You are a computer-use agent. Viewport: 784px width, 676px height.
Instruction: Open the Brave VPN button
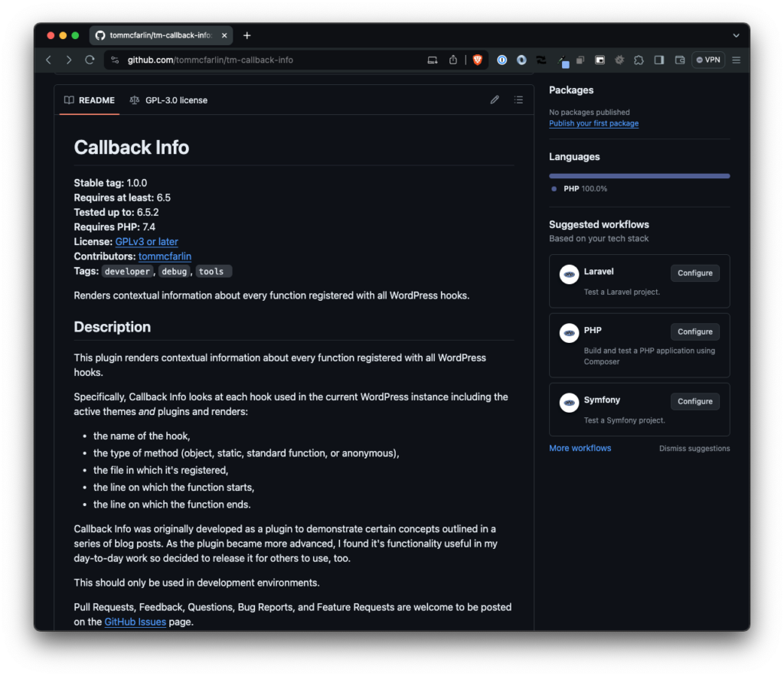tap(708, 60)
